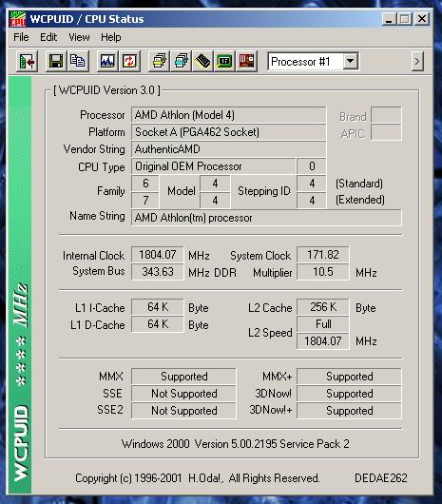The width and height of the screenshot is (442, 504).
Task: Click the WCPUID Version 3.0 group label
Action: 106,90
